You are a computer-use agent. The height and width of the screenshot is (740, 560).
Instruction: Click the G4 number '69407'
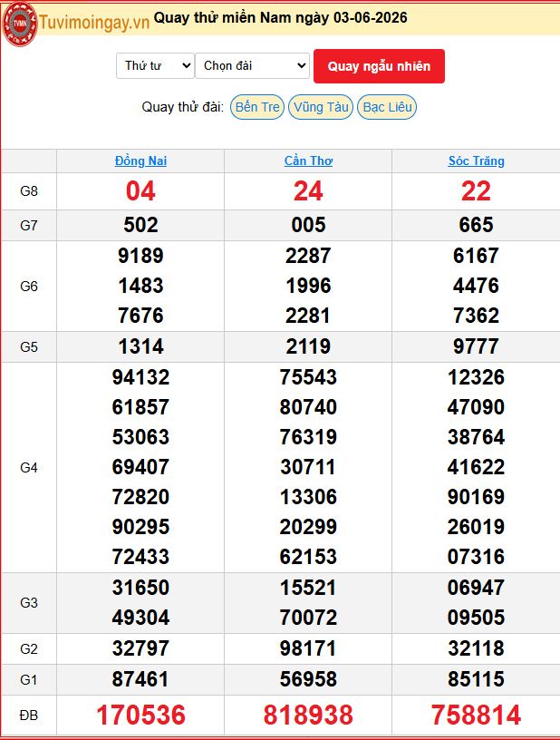[x=140, y=467]
